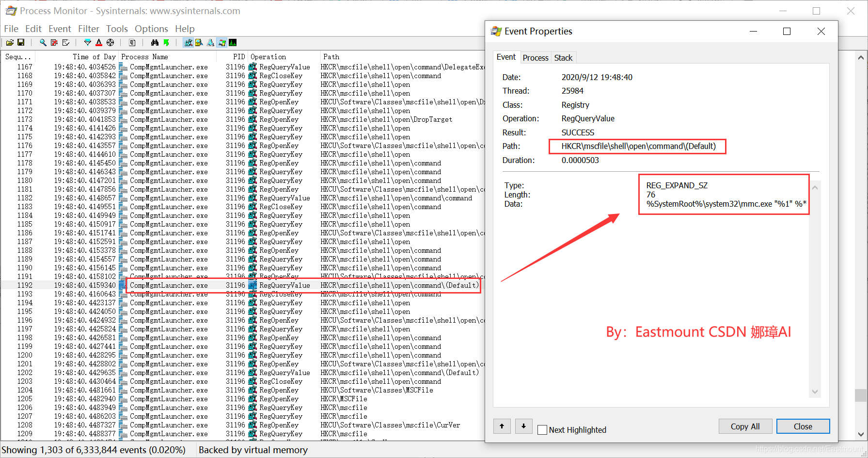Toggle Show Registry Activity icon

[188, 43]
